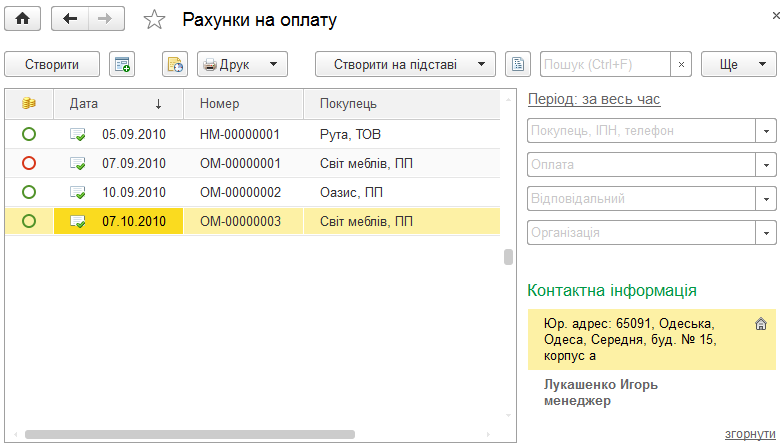Click the home icon next to address
This screenshot has height=448, width=783.
coord(761,324)
